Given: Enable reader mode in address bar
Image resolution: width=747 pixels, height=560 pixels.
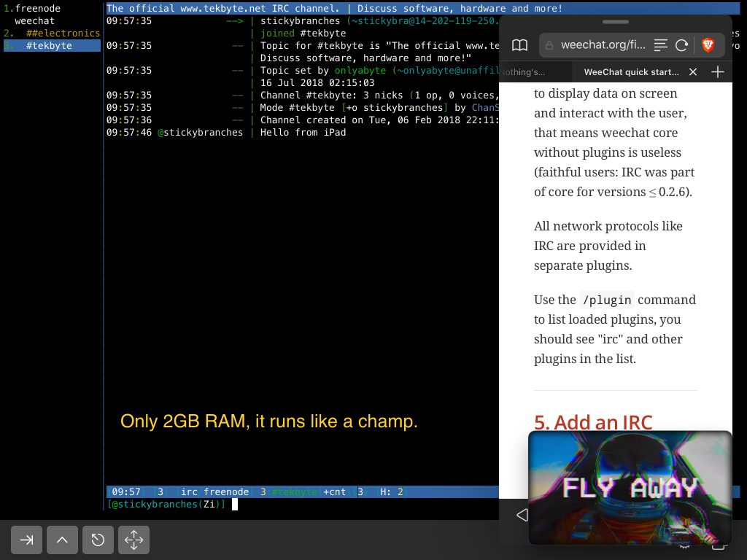Looking at the screenshot, I should coord(661,45).
